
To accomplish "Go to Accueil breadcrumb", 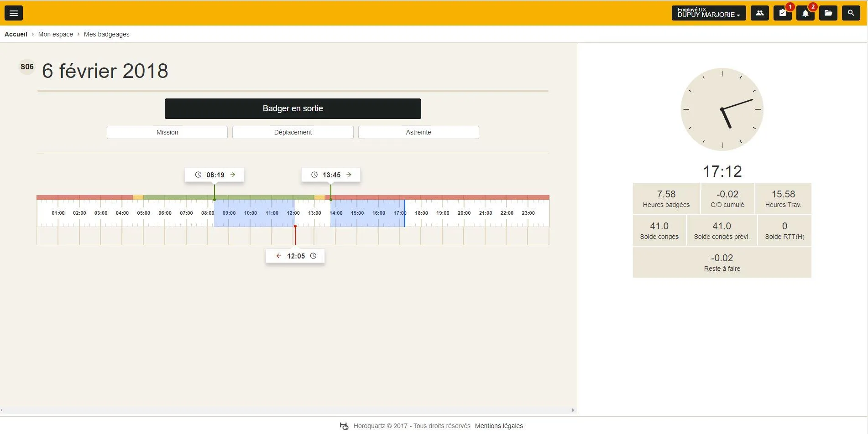I will pos(16,34).
